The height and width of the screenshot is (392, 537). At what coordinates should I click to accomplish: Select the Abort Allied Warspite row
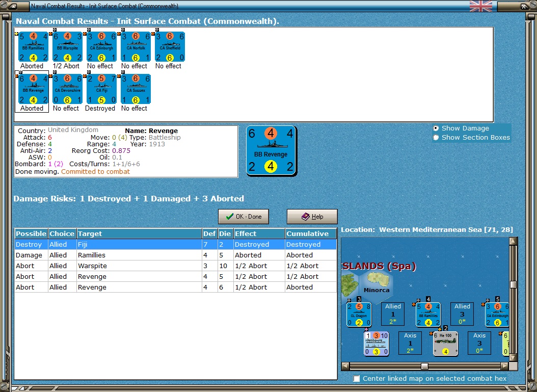click(x=175, y=266)
